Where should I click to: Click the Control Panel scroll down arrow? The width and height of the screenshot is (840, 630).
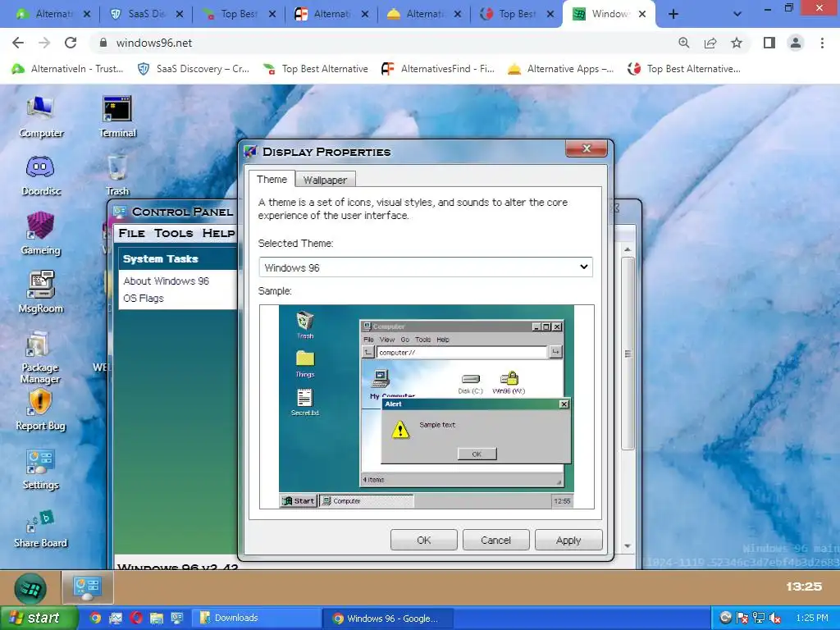(x=628, y=546)
